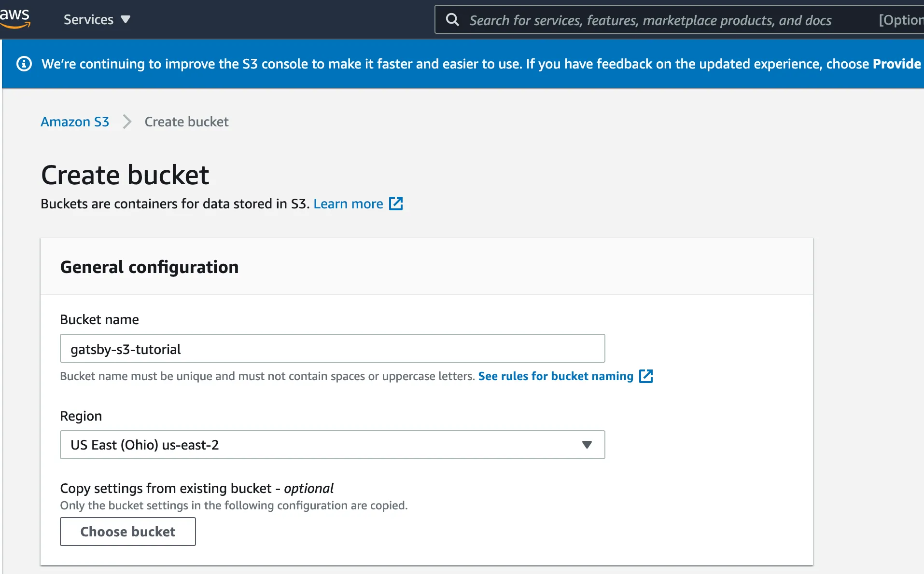Click the Provide feedback link in the banner
Screen dimensions: 924x574
pyautogui.click(x=896, y=64)
